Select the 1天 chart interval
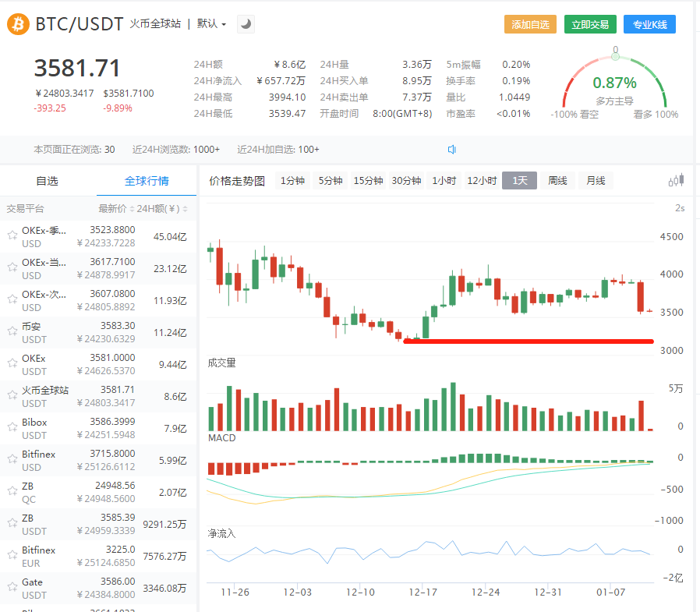 pos(520,181)
